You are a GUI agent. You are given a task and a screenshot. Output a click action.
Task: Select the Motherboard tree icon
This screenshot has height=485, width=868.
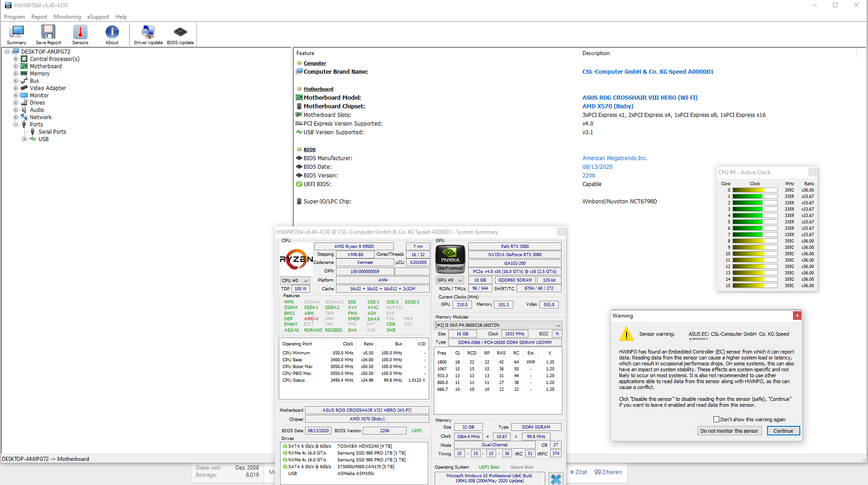(24, 66)
